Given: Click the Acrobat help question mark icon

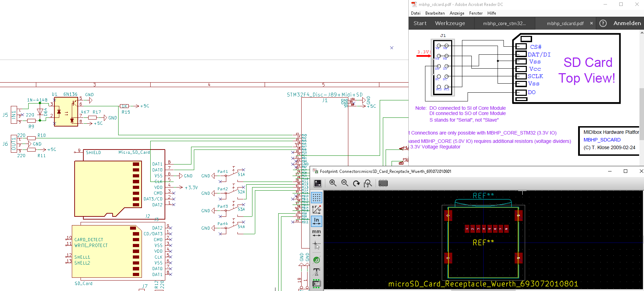Looking at the screenshot, I should tap(603, 23).
